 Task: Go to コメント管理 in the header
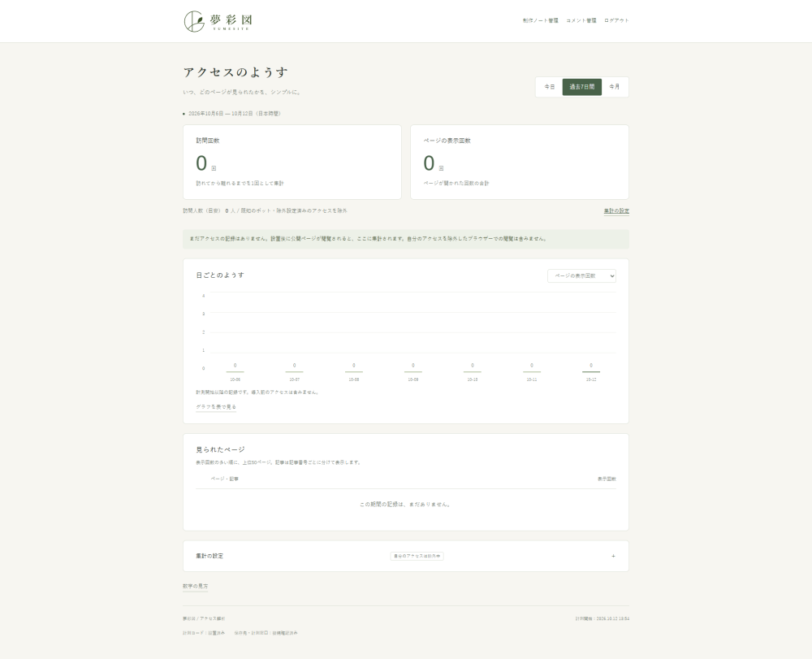581,21
